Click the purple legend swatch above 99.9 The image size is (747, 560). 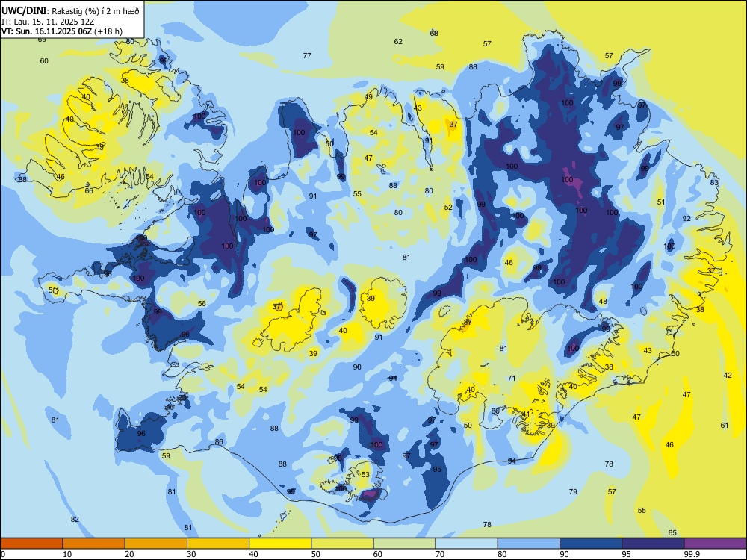[715, 544]
